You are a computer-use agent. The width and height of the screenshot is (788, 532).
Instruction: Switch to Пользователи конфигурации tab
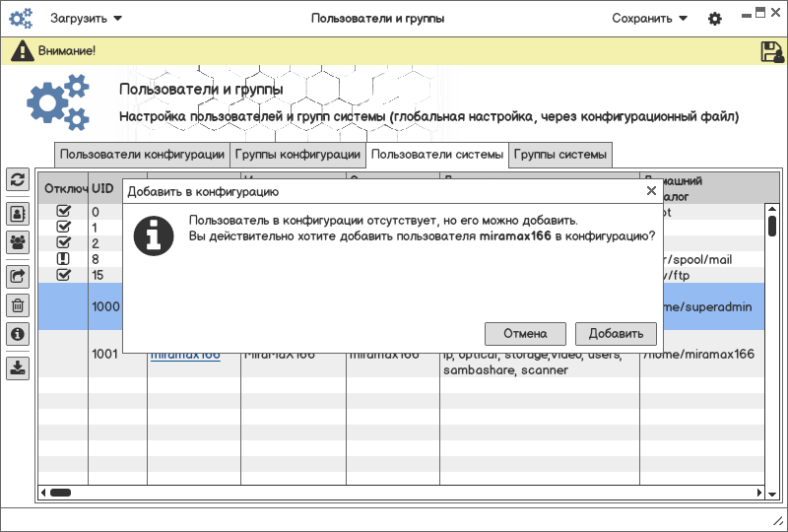click(x=142, y=155)
